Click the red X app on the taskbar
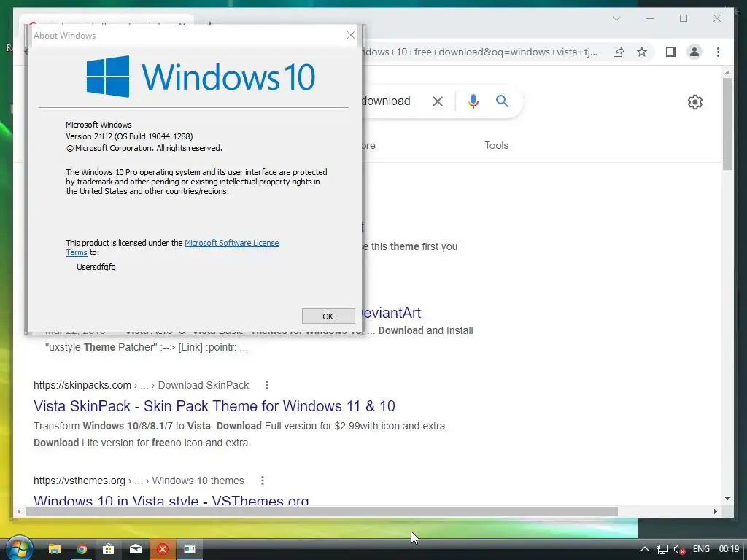The height and width of the screenshot is (560, 747). pyautogui.click(x=163, y=549)
